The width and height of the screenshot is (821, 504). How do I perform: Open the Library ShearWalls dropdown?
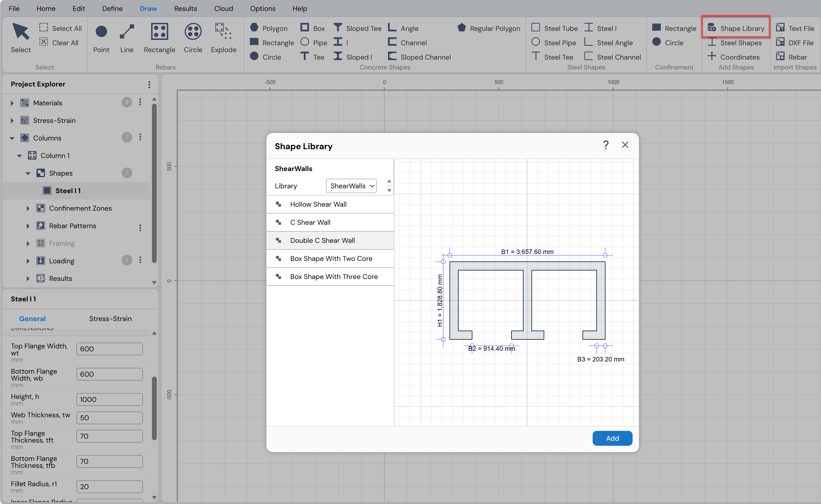click(351, 186)
